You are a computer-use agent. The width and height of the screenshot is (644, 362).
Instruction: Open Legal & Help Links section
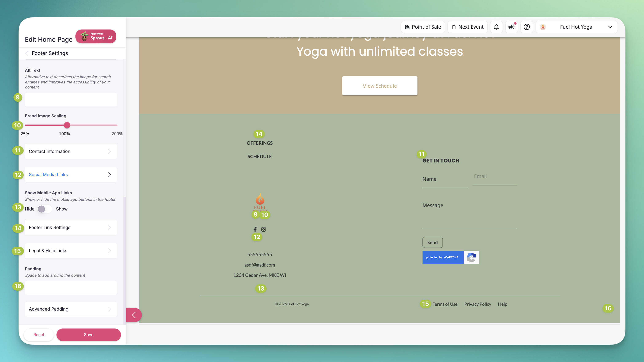(71, 251)
